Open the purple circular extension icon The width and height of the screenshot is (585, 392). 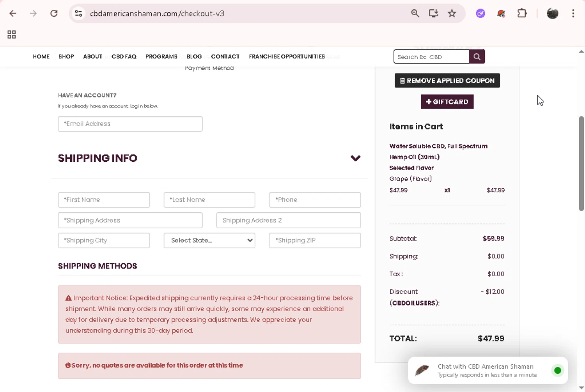(x=480, y=13)
